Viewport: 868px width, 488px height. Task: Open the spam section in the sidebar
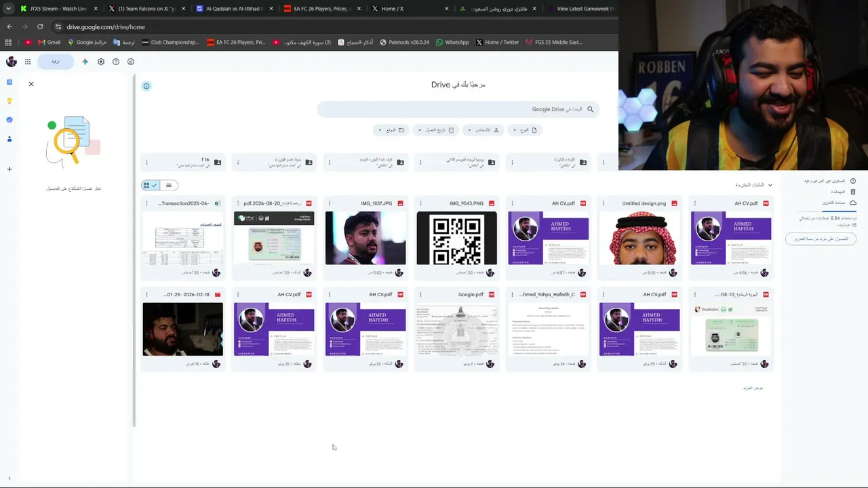point(829,181)
